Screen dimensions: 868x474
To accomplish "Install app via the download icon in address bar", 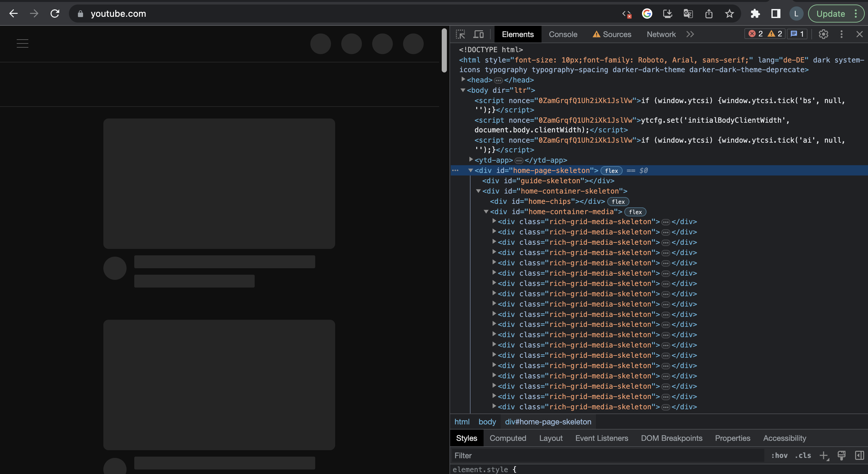I will tap(667, 14).
